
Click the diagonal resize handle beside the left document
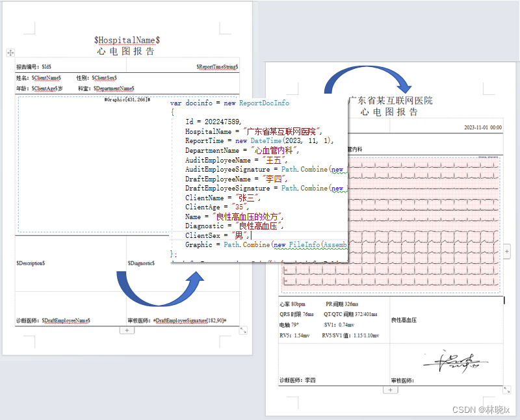[x=243, y=330]
